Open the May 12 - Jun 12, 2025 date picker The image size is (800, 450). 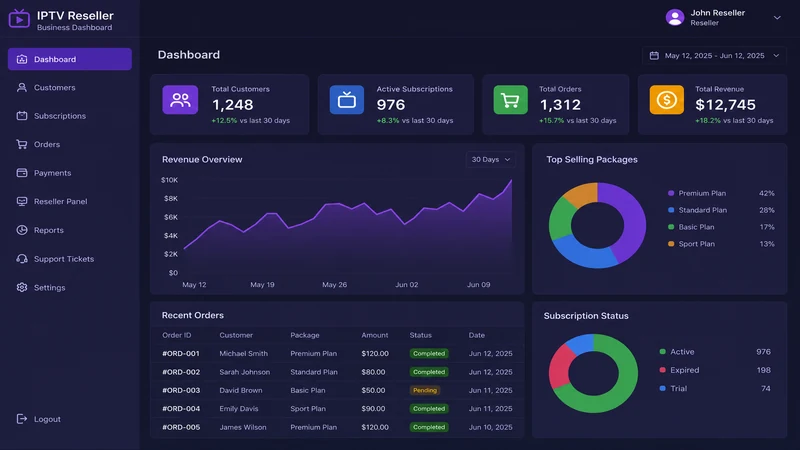(x=714, y=56)
